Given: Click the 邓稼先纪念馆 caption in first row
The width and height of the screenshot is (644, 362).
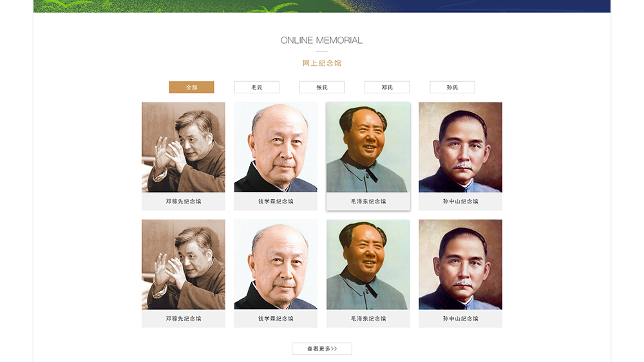Looking at the screenshot, I should coord(184,202).
